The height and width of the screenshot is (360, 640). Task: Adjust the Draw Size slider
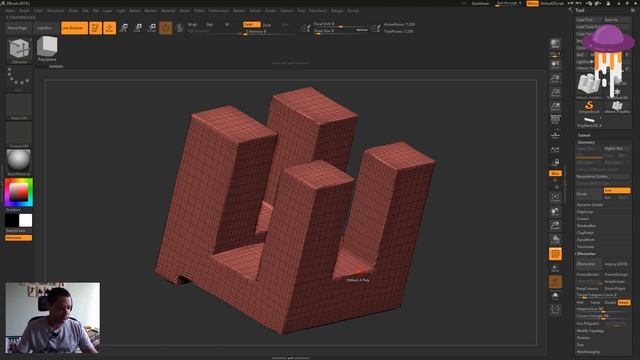pyautogui.click(x=340, y=31)
